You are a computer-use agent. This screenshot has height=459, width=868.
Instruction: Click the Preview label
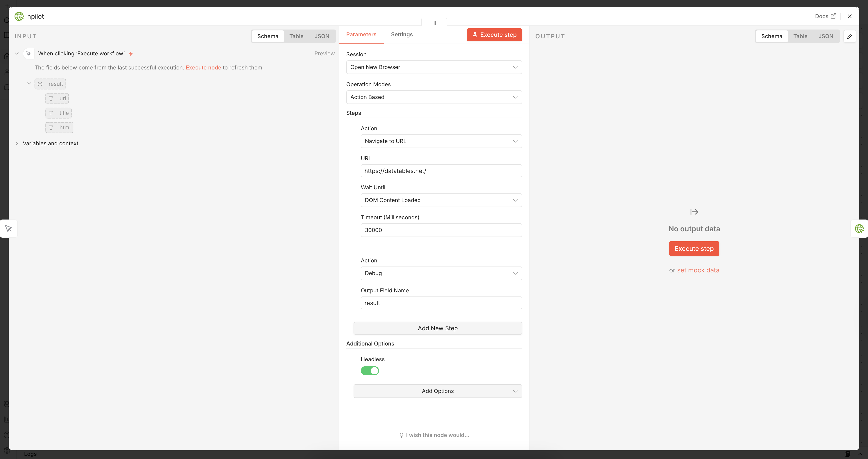pos(324,54)
